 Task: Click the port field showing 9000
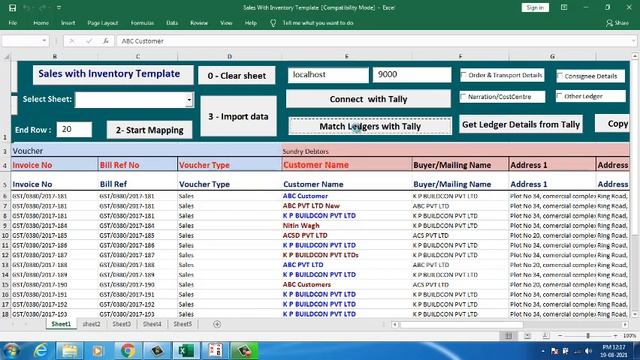click(412, 75)
